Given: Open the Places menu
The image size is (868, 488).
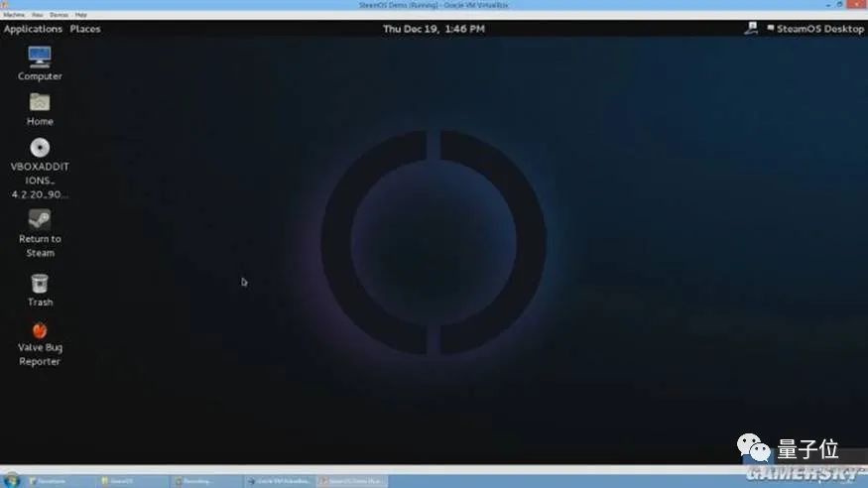Looking at the screenshot, I should click(x=85, y=29).
